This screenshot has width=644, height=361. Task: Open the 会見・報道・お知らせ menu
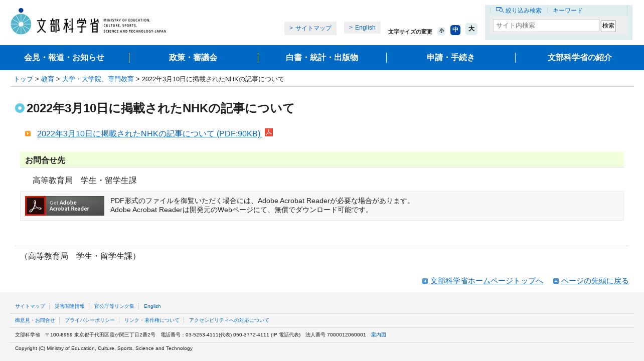tap(64, 58)
